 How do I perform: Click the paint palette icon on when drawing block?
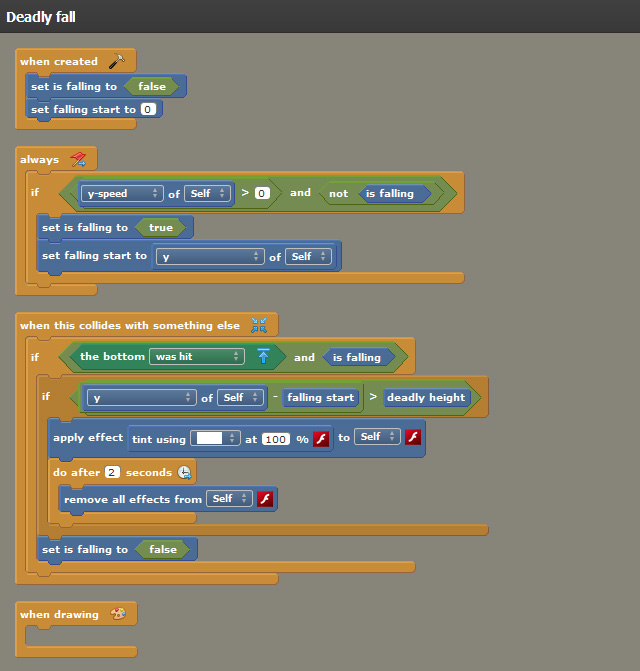118,614
